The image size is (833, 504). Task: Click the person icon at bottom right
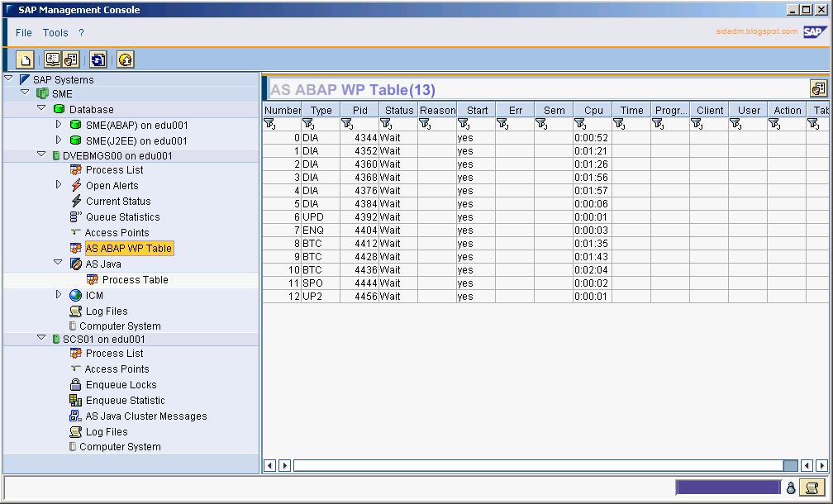(x=812, y=487)
